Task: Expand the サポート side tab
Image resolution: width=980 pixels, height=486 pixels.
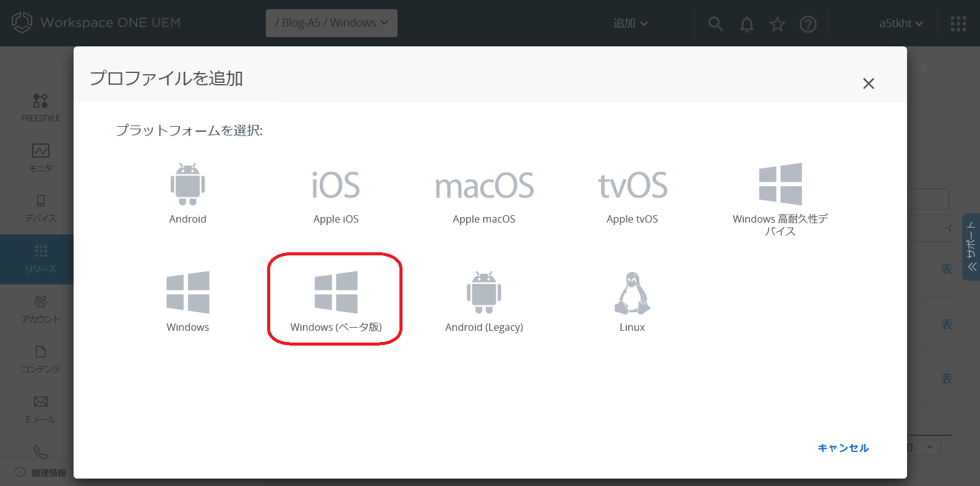Action: pyautogui.click(x=971, y=247)
